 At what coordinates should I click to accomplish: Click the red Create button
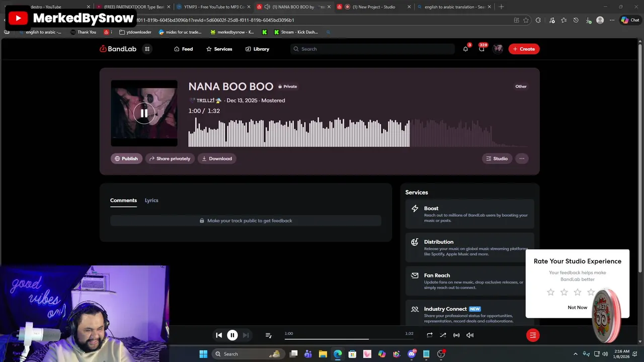click(524, 49)
